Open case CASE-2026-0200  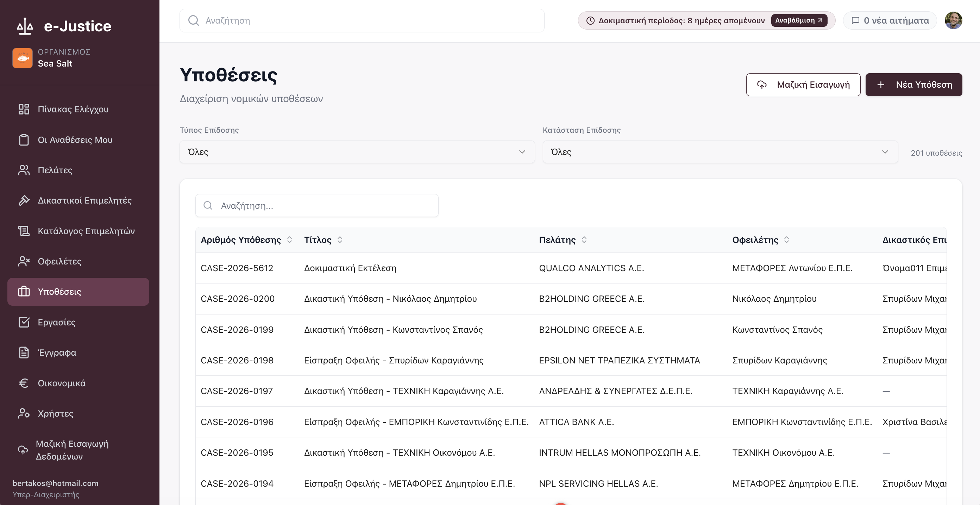pos(238,299)
